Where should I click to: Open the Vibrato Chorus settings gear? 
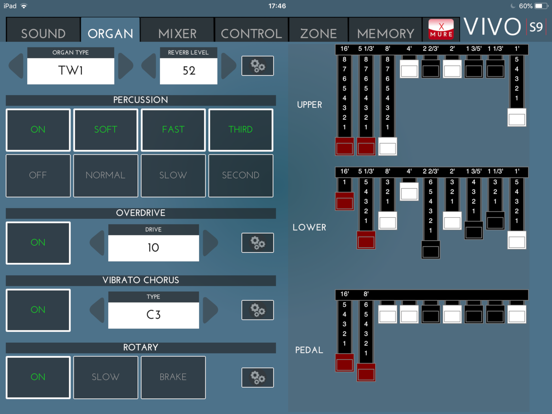257,310
